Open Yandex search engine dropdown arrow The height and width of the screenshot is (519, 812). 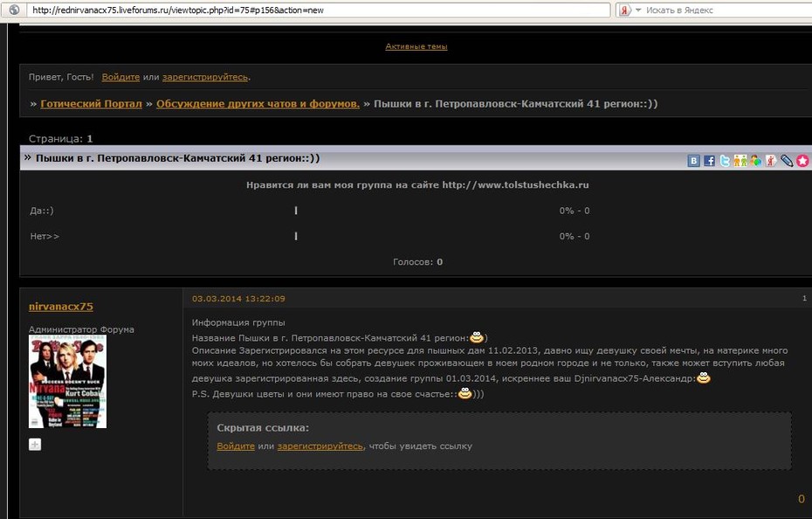point(638,10)
